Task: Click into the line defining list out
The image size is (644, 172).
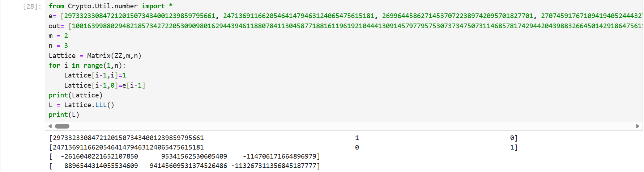Action: 217,26
